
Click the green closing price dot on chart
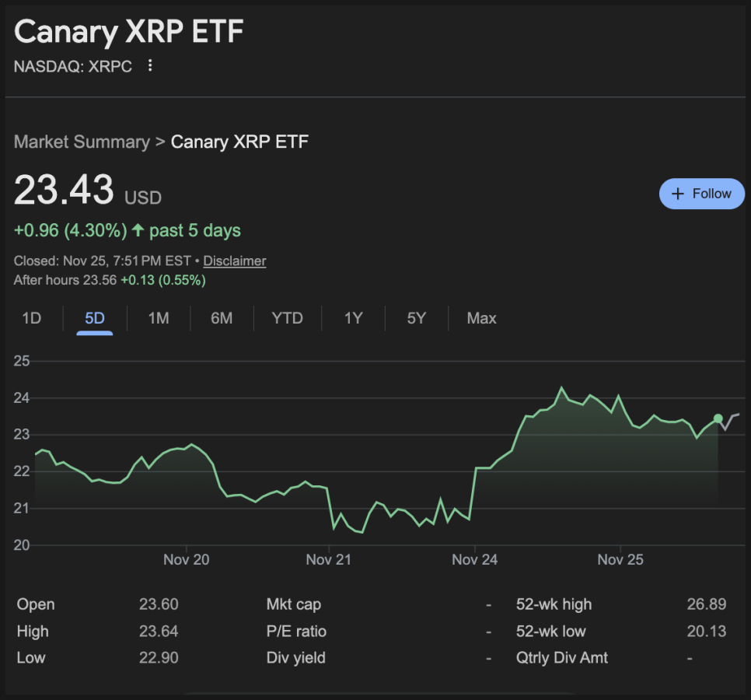[x=718, y=418]
